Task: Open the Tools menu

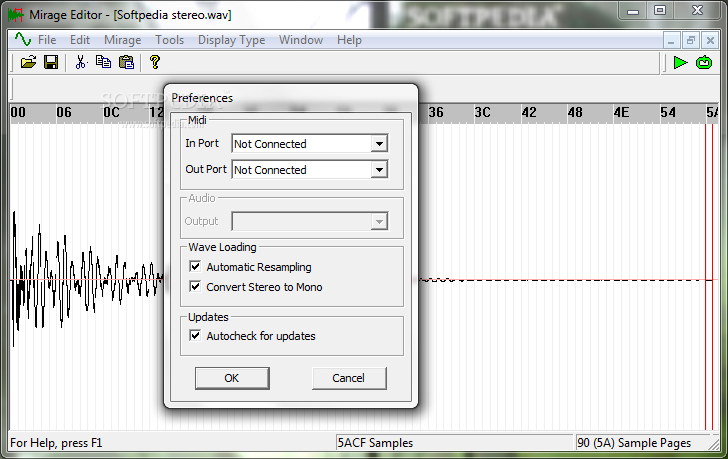Action: (x=169, y=40)
